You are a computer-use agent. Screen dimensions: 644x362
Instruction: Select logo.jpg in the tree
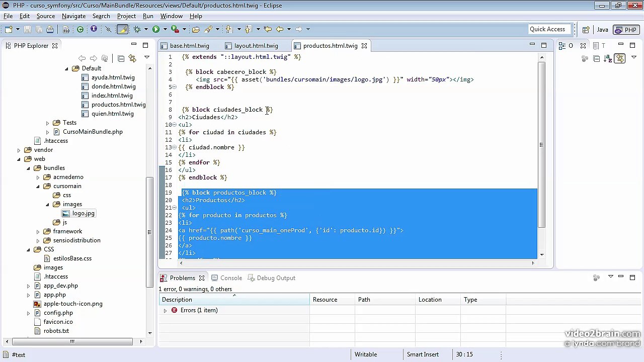[84, 213]
